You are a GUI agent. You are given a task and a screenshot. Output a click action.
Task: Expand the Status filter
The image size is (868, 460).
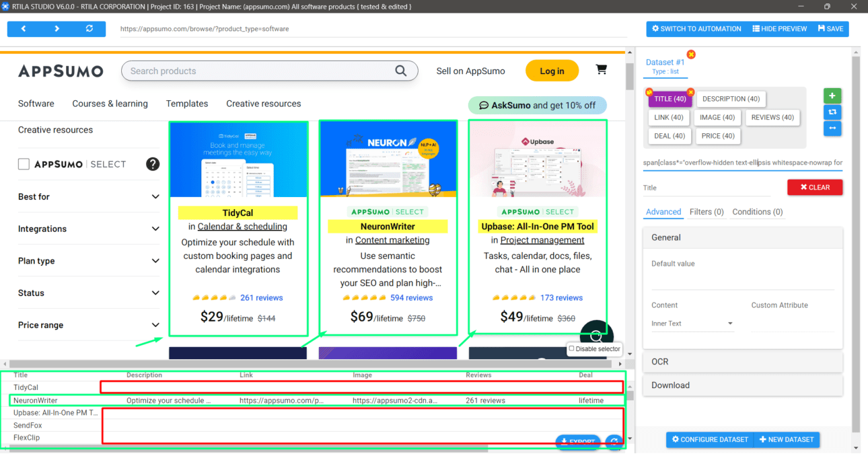pyautogui.click(x=89, y=293)
